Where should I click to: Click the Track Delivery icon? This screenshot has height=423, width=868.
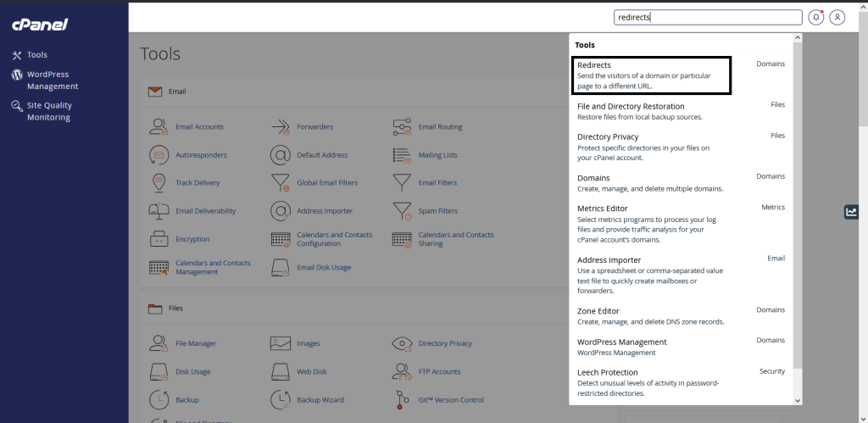tap(159, 183)
